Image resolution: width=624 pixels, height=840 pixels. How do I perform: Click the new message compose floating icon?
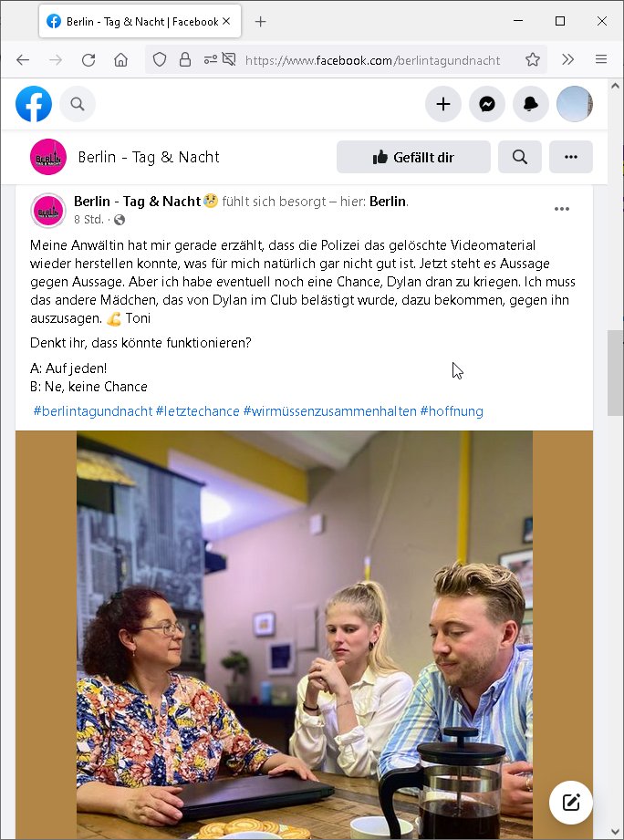571,803
